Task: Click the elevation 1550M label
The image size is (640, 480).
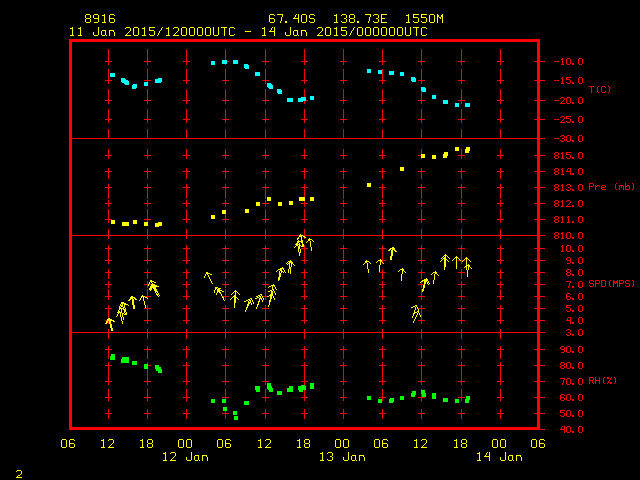Action: tap(424, 19)
